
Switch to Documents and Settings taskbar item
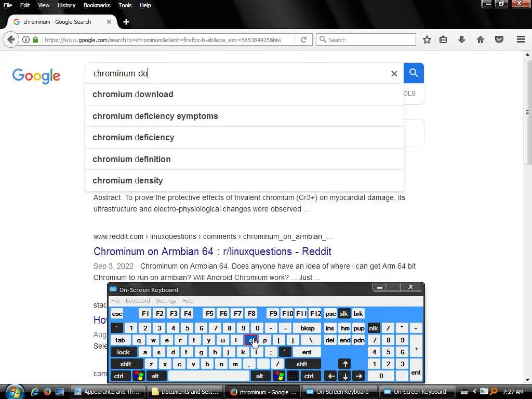pos(185,392)
